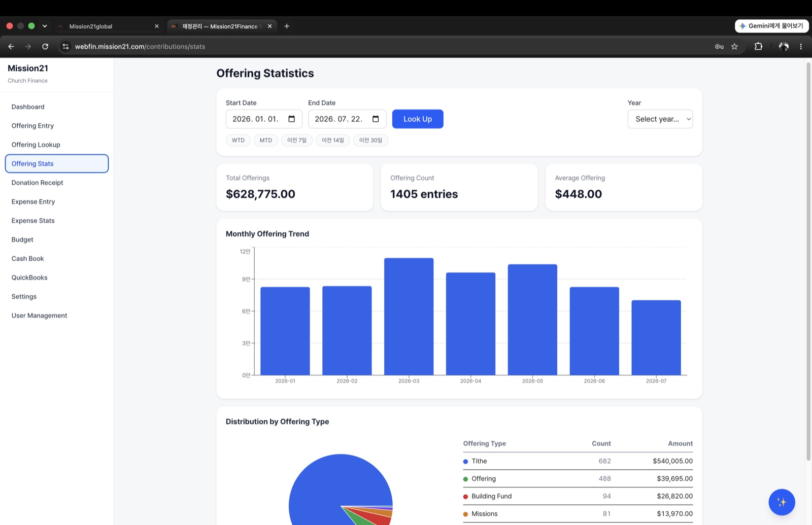Open the Start Date calendar picker icon
This screenshot has height=525, width=812.
(292, 119)
